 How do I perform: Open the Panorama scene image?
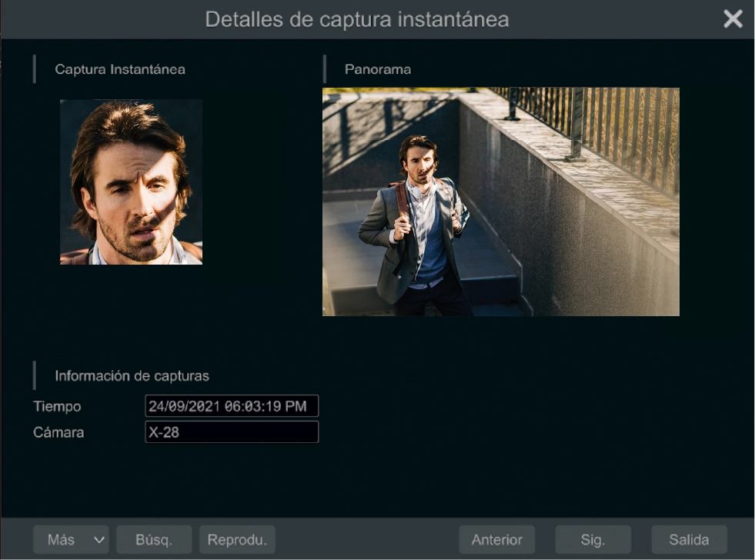pos(501,202)
